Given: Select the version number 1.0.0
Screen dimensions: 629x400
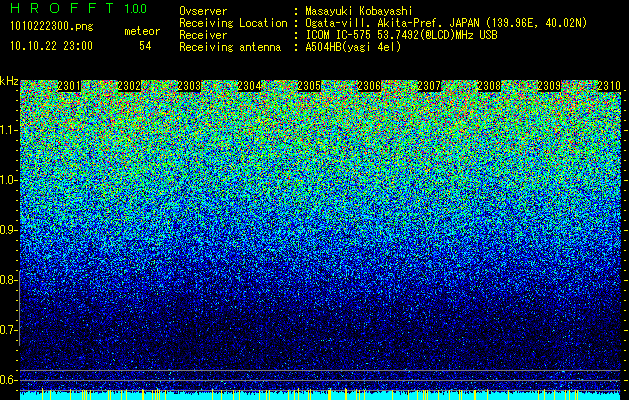Looking at the screenshot, I should tap(136, 9).
